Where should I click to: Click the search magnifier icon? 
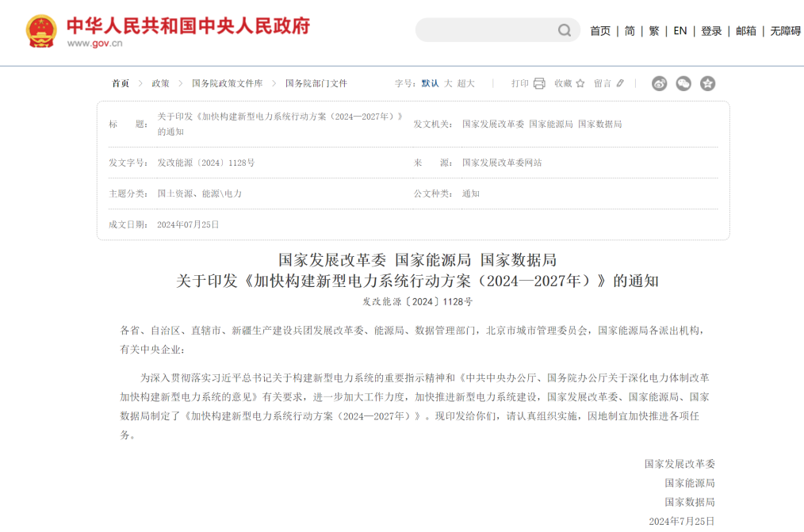[564, 30]
